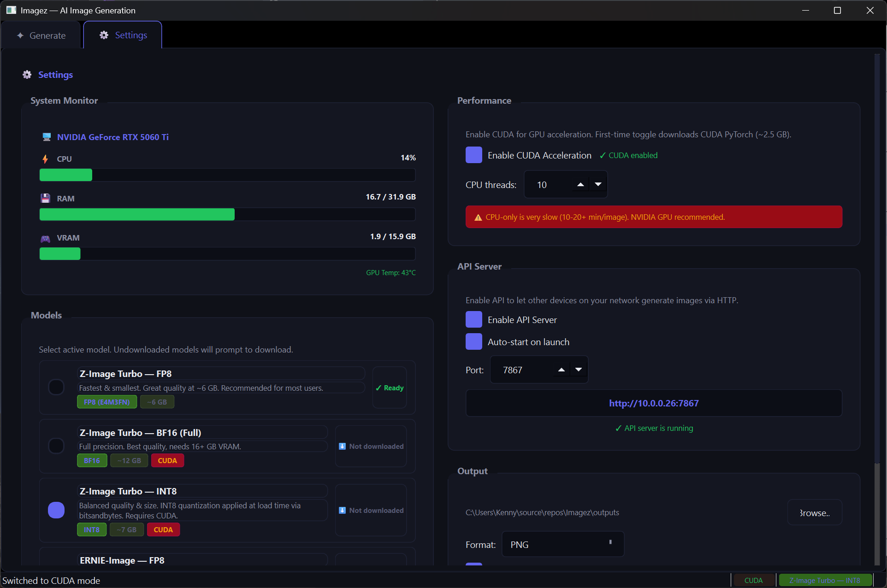Open the Format PNG dropdown
Screen dimensions: 887x588
point(563,545)
